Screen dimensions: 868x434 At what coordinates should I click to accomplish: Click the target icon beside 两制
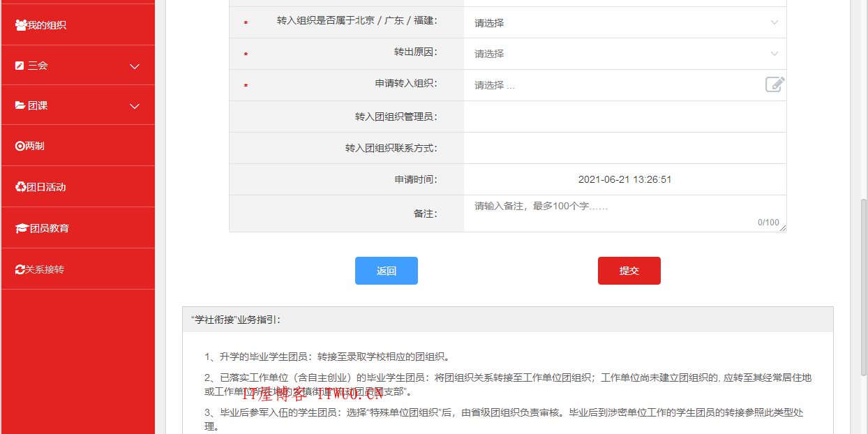click(x=21, y=145)
